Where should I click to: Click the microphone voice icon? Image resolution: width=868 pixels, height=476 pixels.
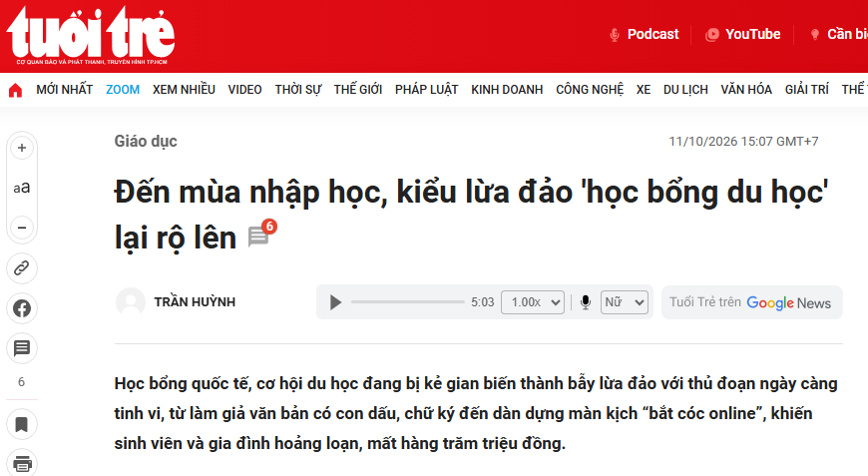[x=585, y=302]
